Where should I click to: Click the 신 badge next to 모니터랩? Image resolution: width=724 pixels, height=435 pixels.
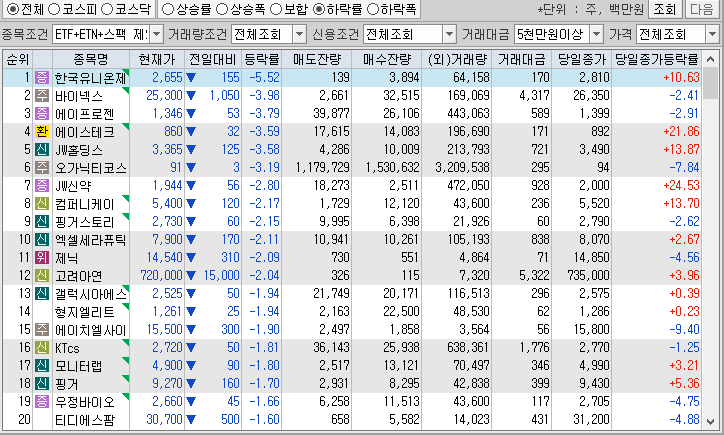coord(42,366)
